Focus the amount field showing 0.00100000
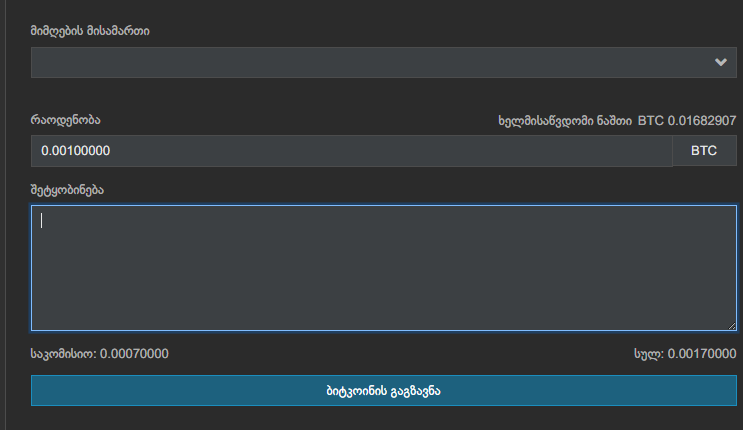 pos(352,151)
